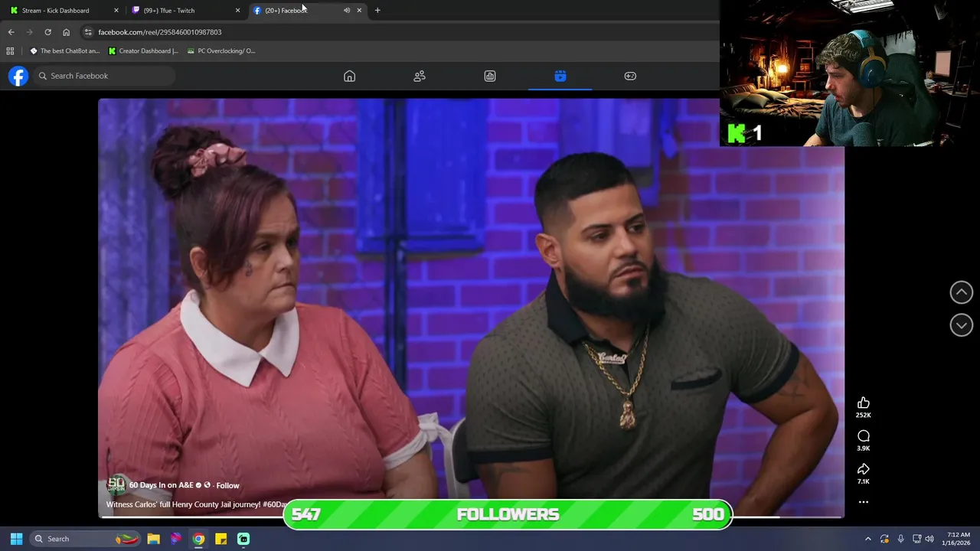This screenshot has height=551, width=980.
Task: Close the Facebook tab
Action: point(359,10)
